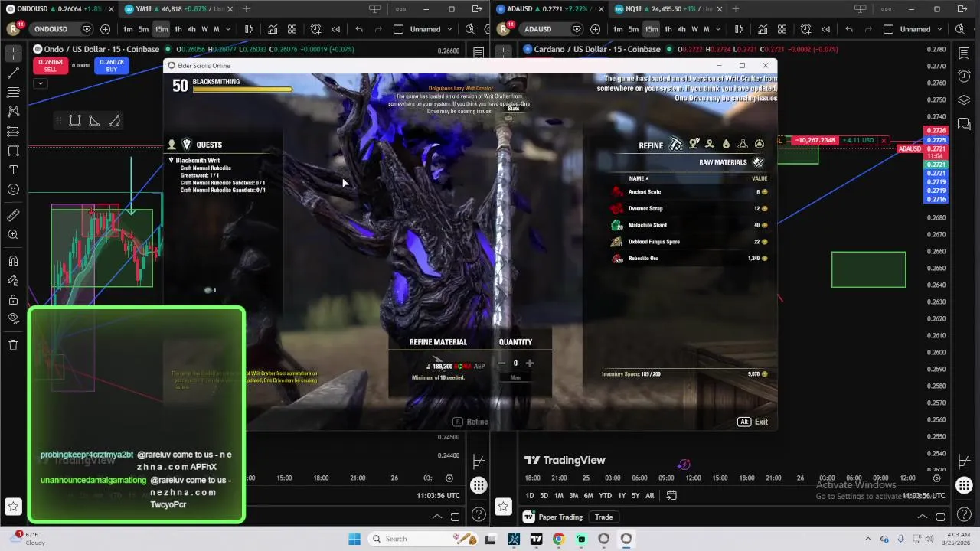Select 4h interval in ADAUSD toolbar

681,29
